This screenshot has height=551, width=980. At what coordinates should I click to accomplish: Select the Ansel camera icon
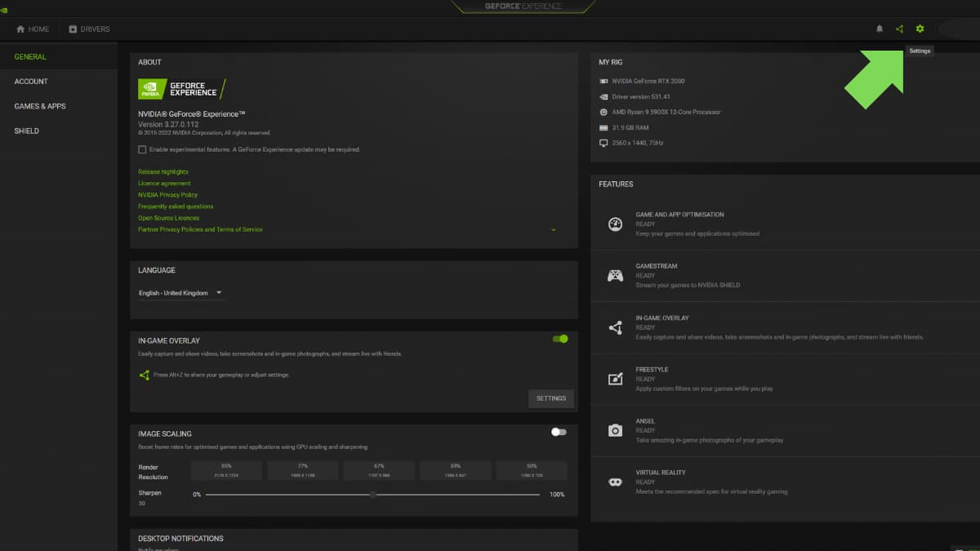tap(615, 430)
